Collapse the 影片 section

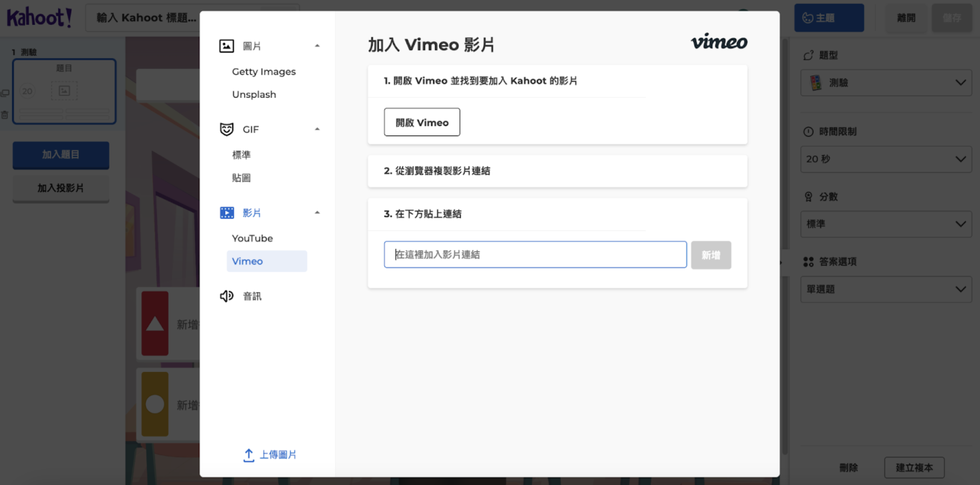click(317, 213)
